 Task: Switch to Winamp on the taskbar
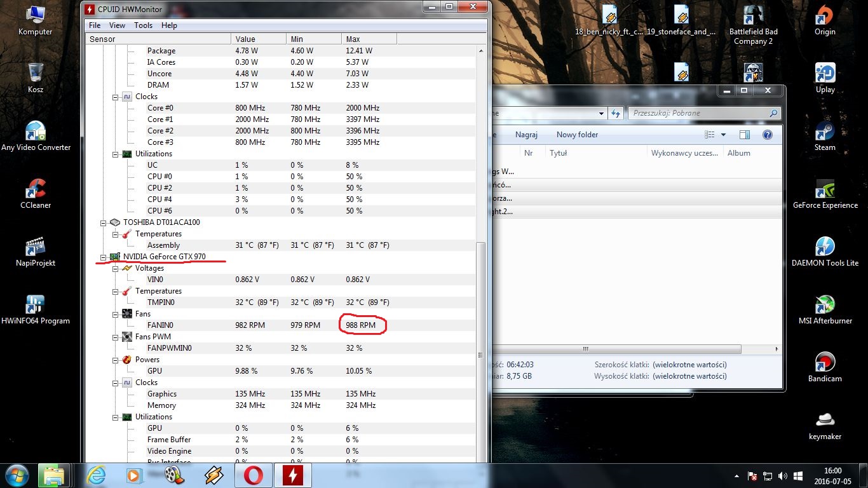[214, 475]
